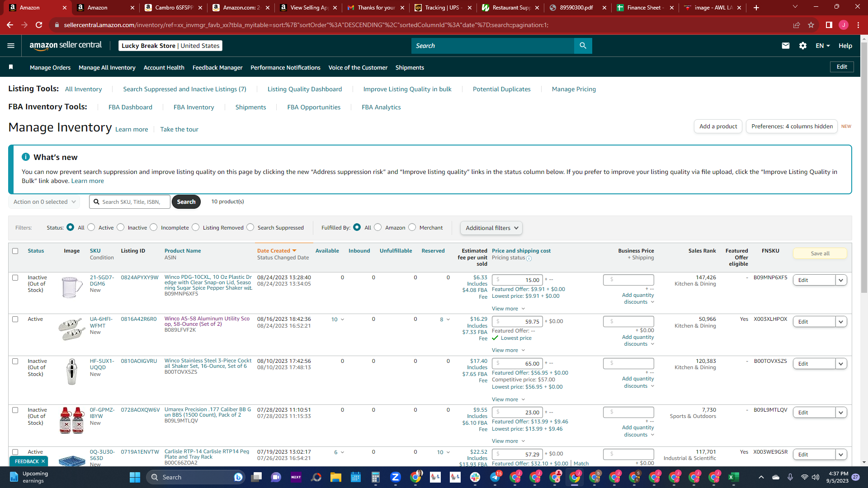The height and width of the screenshot is (488, 868).
Task: Open the Chrome three-dot menu
Action: point(858,25)
